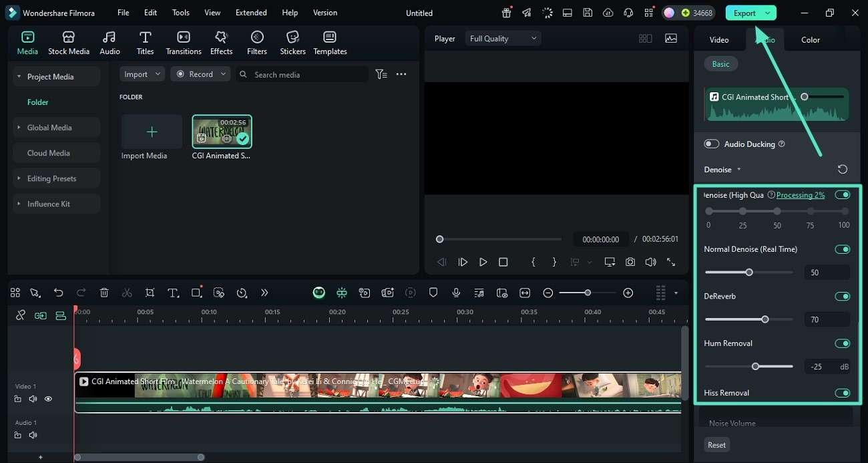
Task: Disable Normal Denoise (Real Time) switch
Action: pos(843,249)
